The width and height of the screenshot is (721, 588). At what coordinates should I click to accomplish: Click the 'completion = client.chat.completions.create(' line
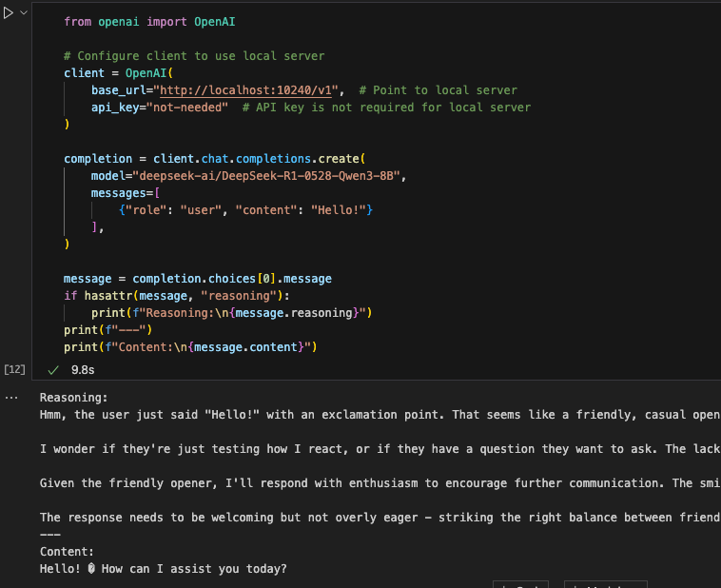pyautogui.click(x=215, y=159)
